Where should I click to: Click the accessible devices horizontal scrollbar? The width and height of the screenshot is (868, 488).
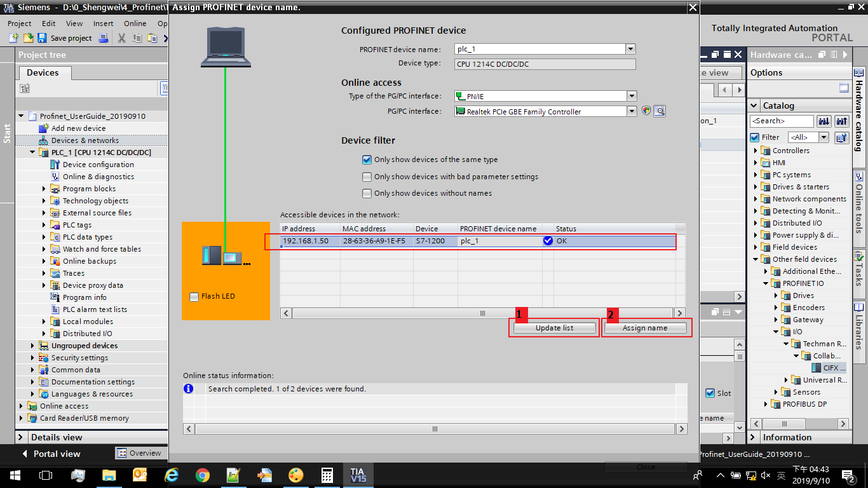coord(482,313)
